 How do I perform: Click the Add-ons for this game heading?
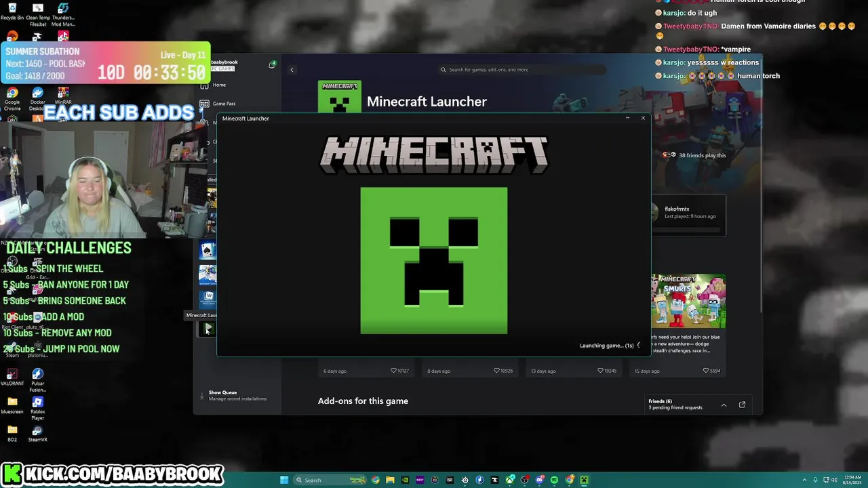point(363,401)
